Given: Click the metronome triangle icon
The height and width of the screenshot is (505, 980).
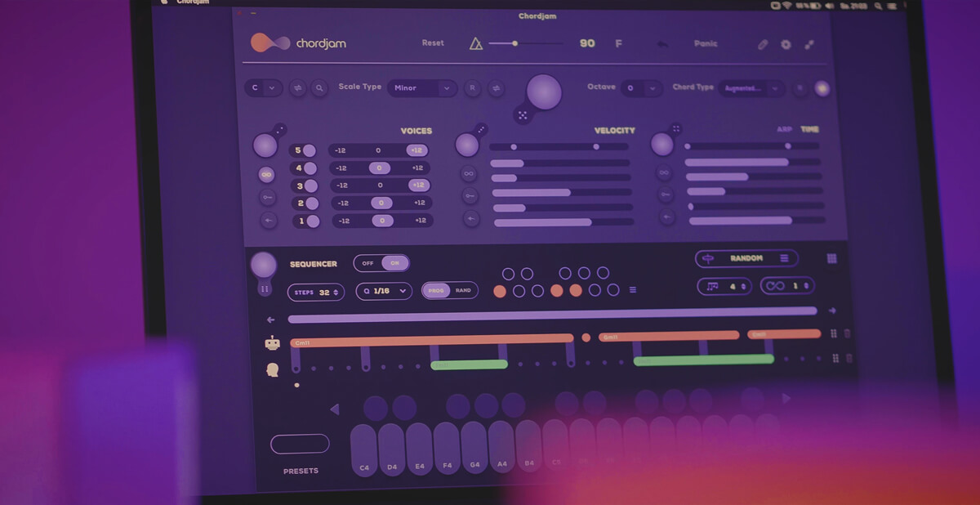Looking at the screenshot, I should tap(476, 43).
